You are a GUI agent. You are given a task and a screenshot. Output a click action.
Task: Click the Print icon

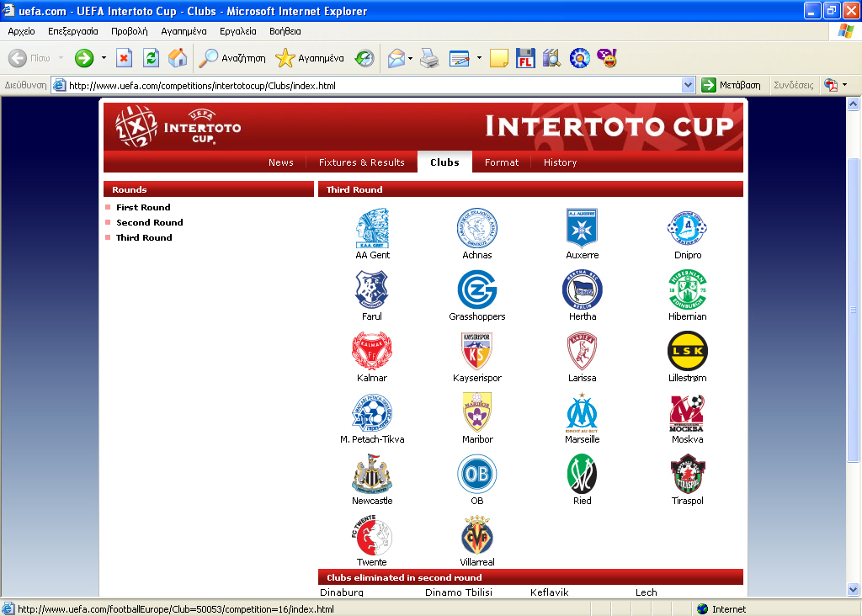429,58
